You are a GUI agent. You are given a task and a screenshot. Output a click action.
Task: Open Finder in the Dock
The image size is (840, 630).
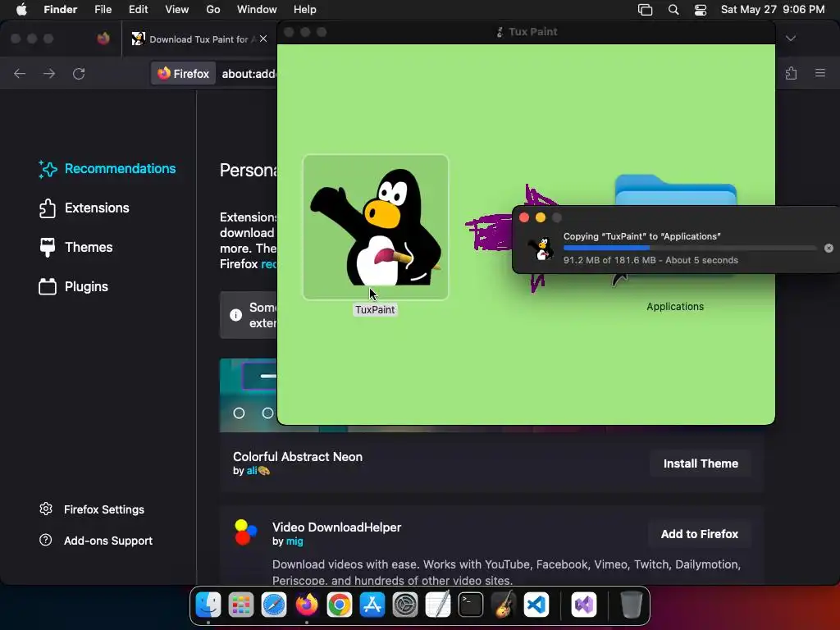point(208,605)
